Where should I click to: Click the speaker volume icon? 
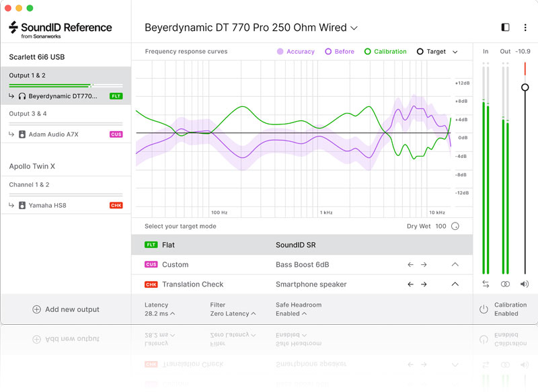coord(525,284)
